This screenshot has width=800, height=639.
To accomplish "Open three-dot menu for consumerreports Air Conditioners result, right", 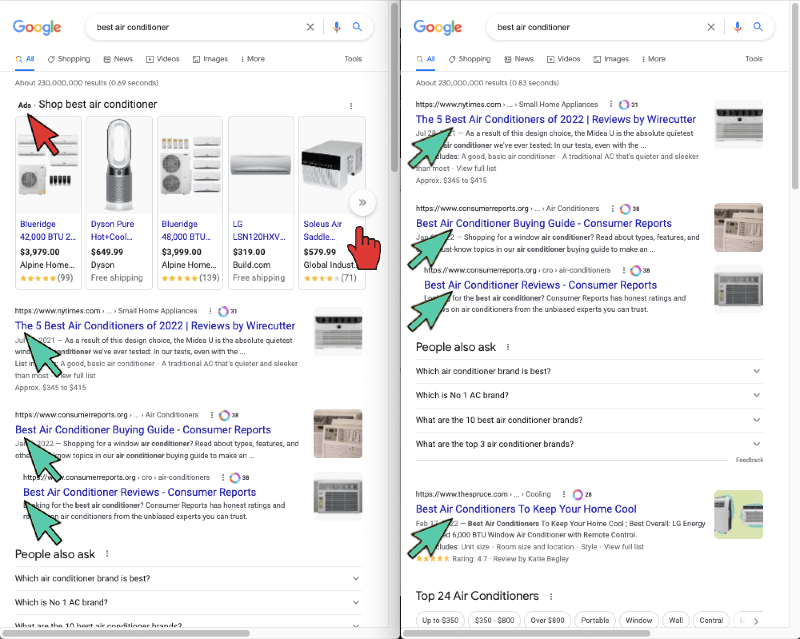I will pyautogui.click(x=612, y=208).
